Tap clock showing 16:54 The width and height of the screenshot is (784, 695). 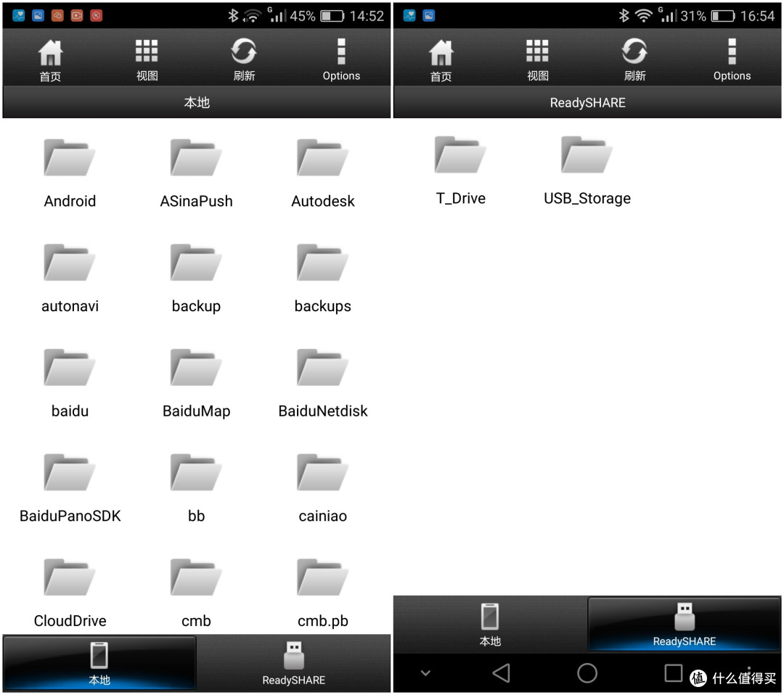pyautogui.click(x=757, y=16)
